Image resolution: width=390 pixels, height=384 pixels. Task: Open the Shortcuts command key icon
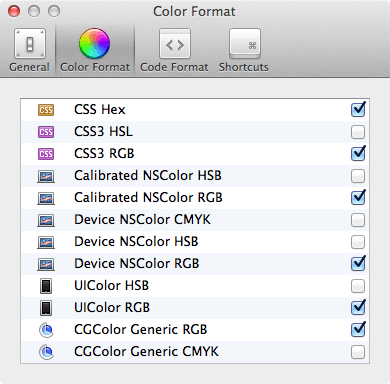click(x=245, y=44)
